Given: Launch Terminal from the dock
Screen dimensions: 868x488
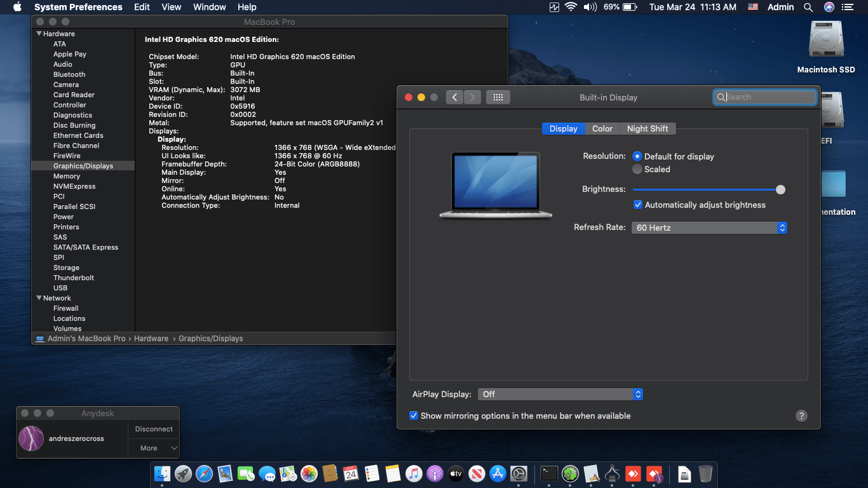Looking at the screenshot, I should click(549, 474).
